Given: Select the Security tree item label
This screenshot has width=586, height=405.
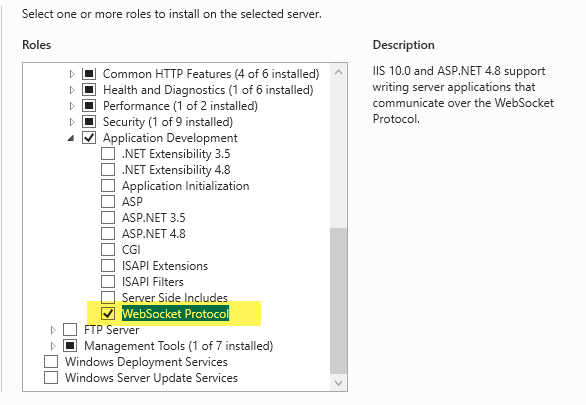Looking at the screenshot, I should [168, 122].
